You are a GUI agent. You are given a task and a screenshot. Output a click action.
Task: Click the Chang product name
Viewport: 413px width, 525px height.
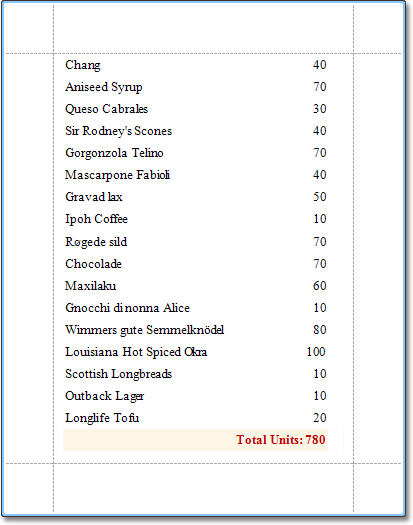tap(83, 65)
